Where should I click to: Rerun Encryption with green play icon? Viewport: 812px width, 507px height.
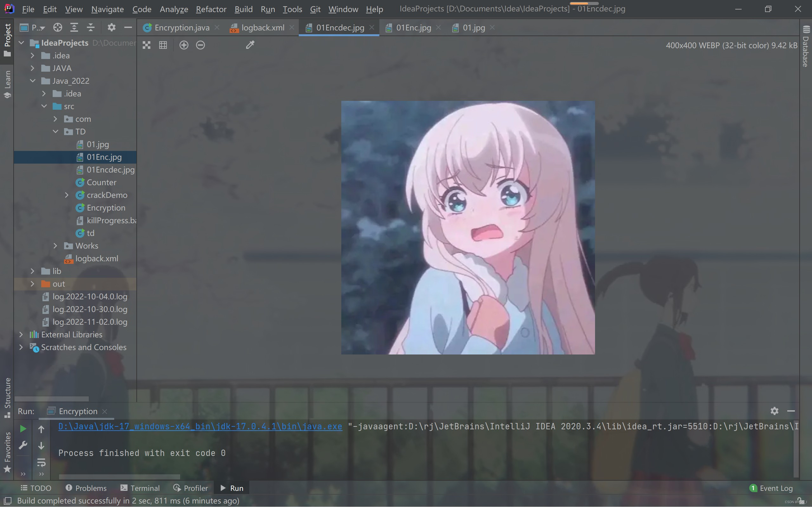(23, 429)
